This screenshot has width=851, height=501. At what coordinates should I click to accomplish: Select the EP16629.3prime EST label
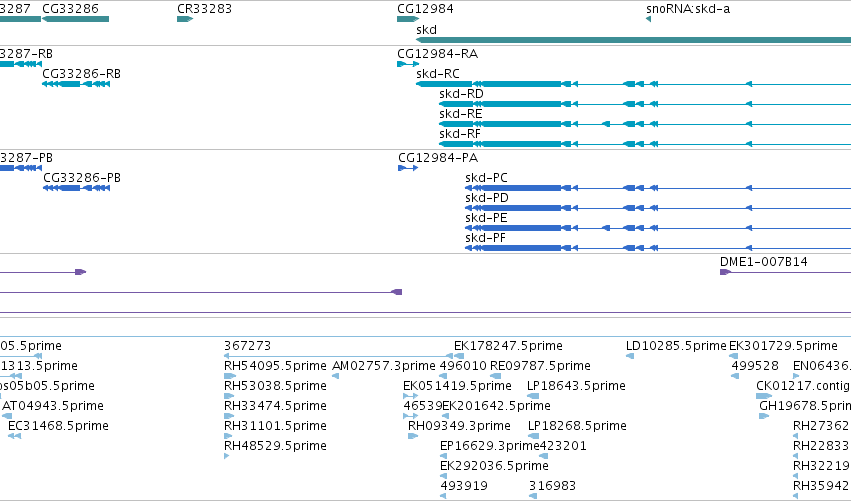pos(490,446)
